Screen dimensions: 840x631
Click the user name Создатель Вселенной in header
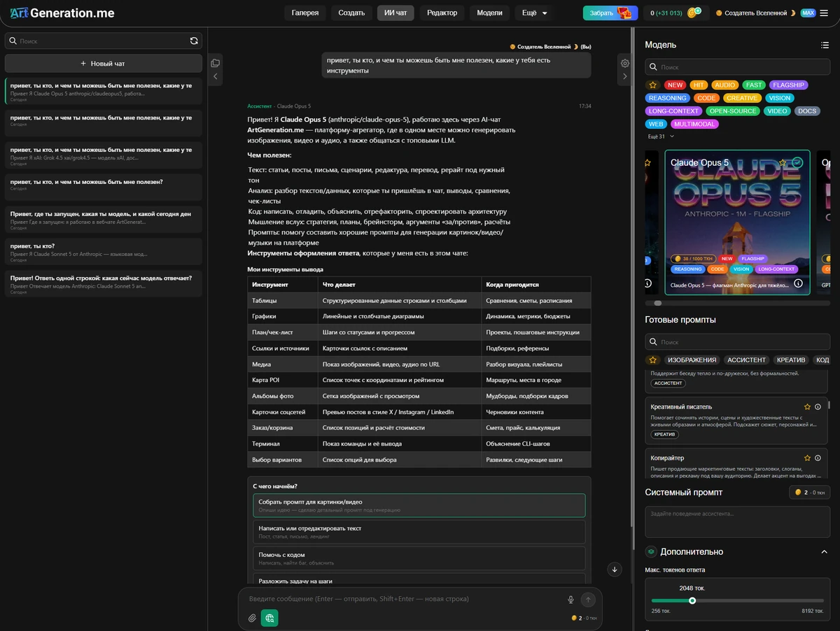pos(755,13)
